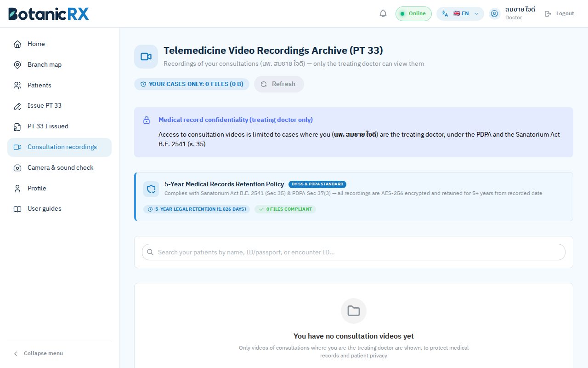Click the magnifier icon in search bar
The width and height of the screenshot is (588, 368).
coord(150,252)
